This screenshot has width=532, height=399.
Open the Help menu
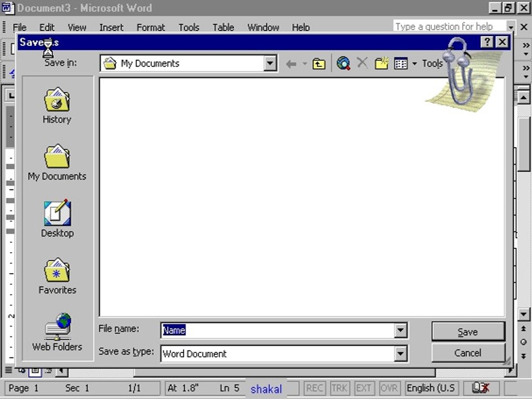click(300, 28)
